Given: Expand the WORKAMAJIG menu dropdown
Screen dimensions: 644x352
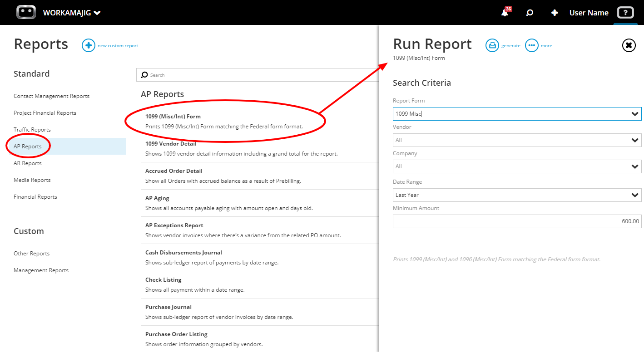Looking at the screenshot, I should point(72,13).
